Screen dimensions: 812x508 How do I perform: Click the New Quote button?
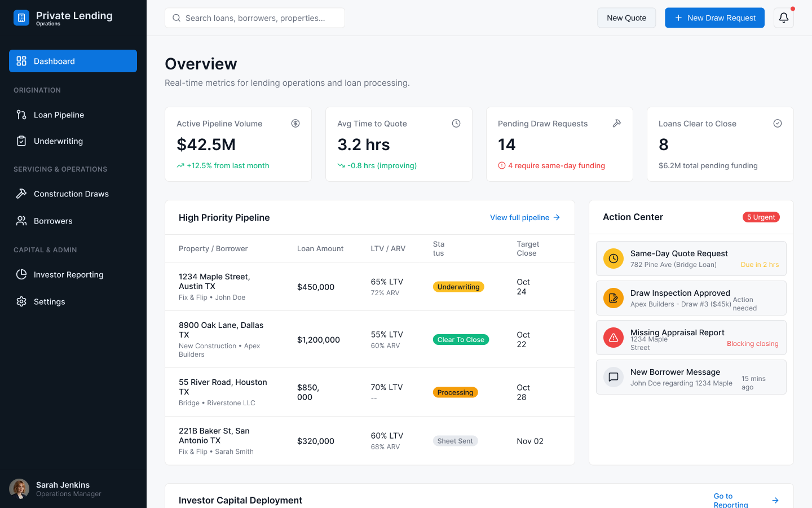(x=626, y=18)
